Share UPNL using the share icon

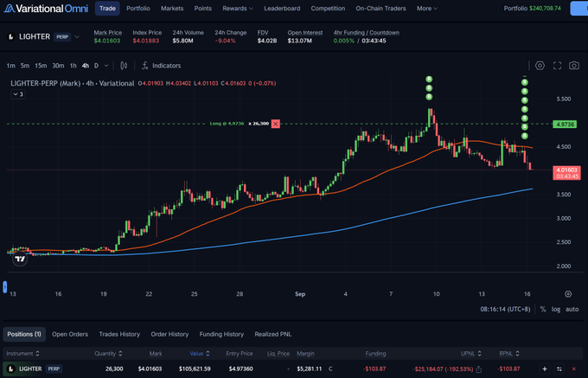pyautogui.click(x=479, y=369)
